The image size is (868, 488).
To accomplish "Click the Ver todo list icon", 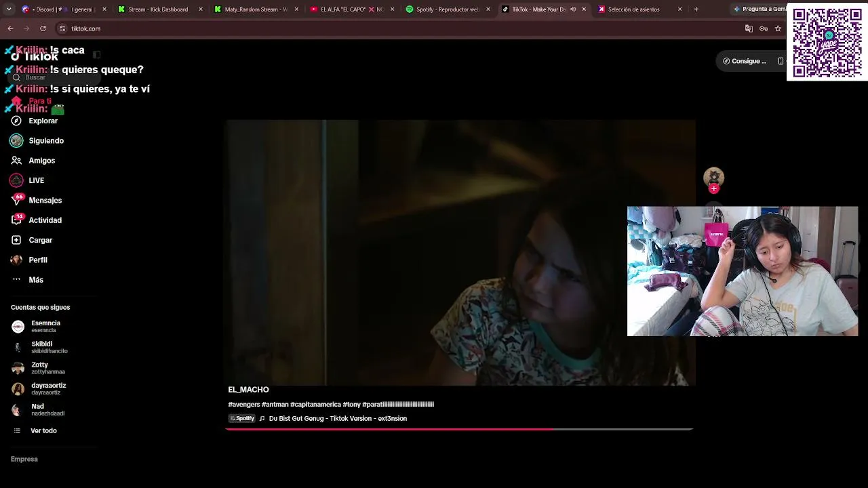I will [x=16, y=430].
